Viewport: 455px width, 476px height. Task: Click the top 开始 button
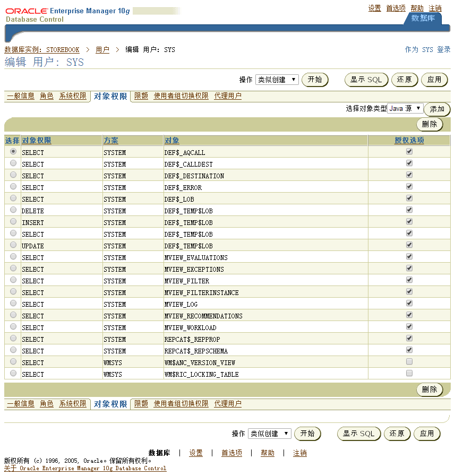pos(315,80)
